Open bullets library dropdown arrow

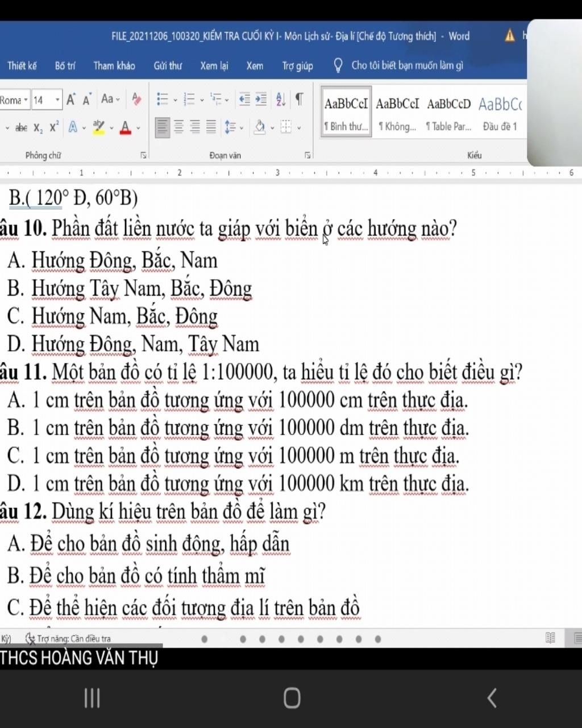tap(175, 101)
